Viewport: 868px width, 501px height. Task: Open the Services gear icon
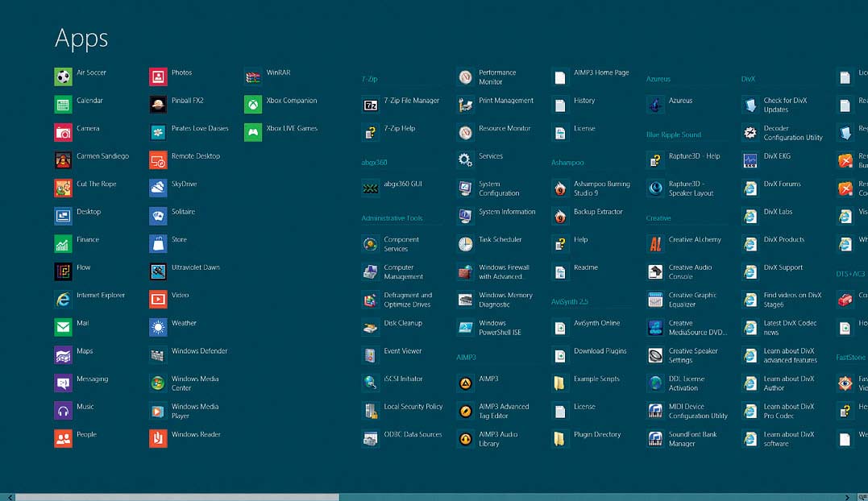pos(466,159)
